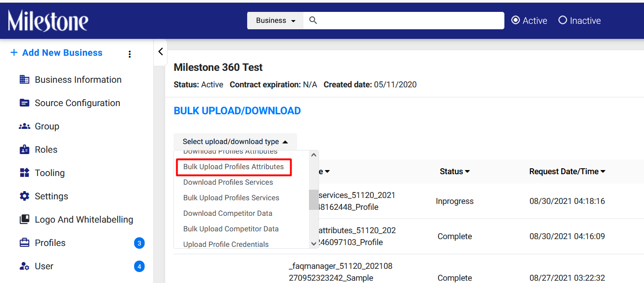Image resolution: width=644 pixels, height=283 pixels.
Task: Choose Download Profiles Attributes option
Action: tap(230, 153)
